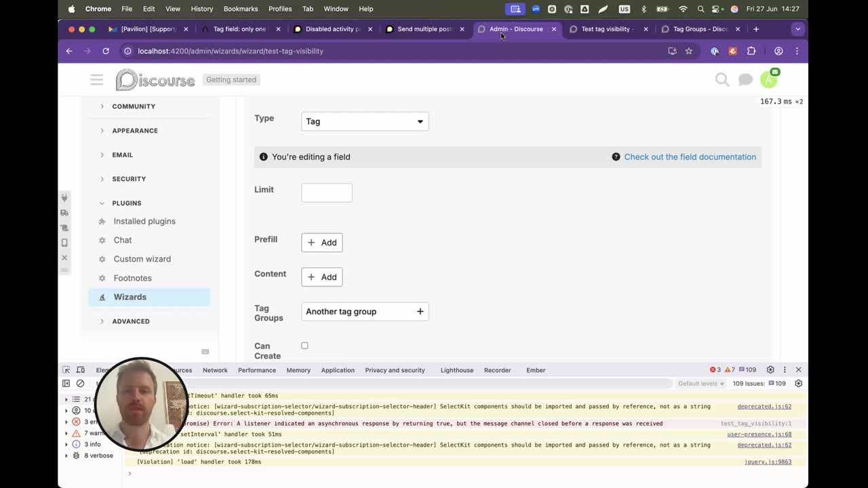Click the Getting started button

pos(231,80)
